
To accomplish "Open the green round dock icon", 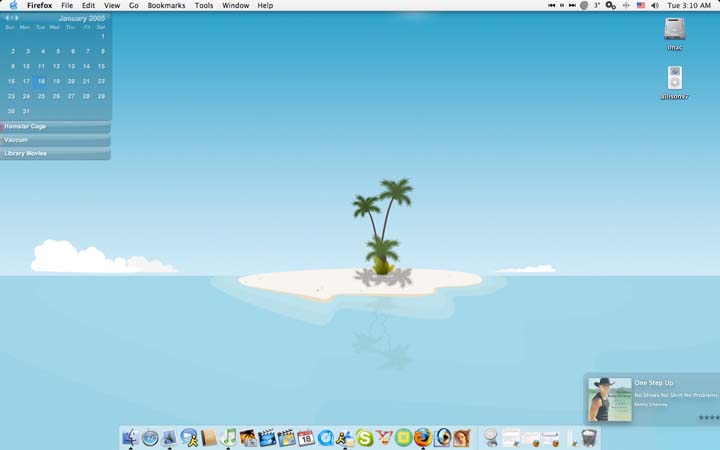I will [x=404, y=438].
